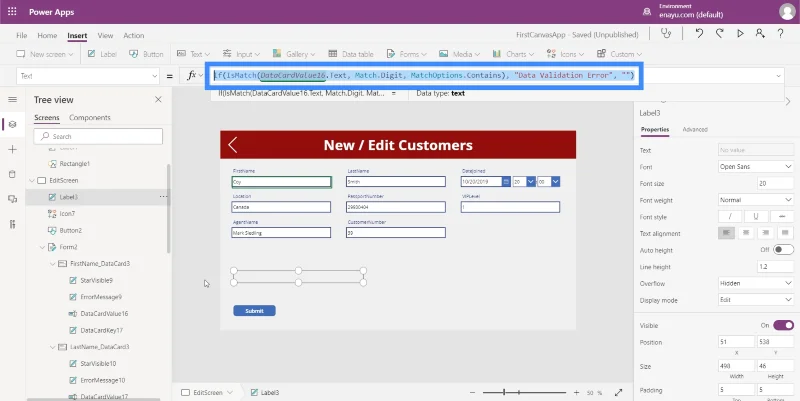
Task: Apply strikethrough font style
Action: click(x=782, y=216)
